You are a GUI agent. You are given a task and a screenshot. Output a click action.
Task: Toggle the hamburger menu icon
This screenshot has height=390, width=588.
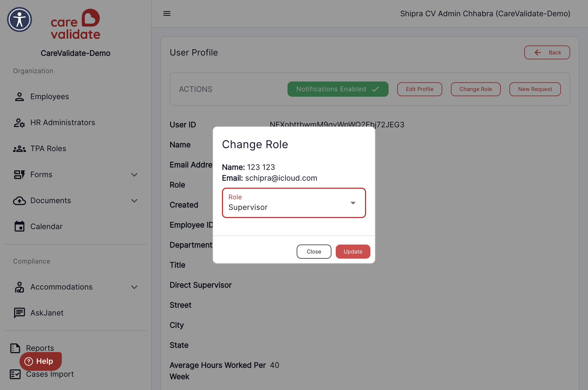tap(167, 14)
